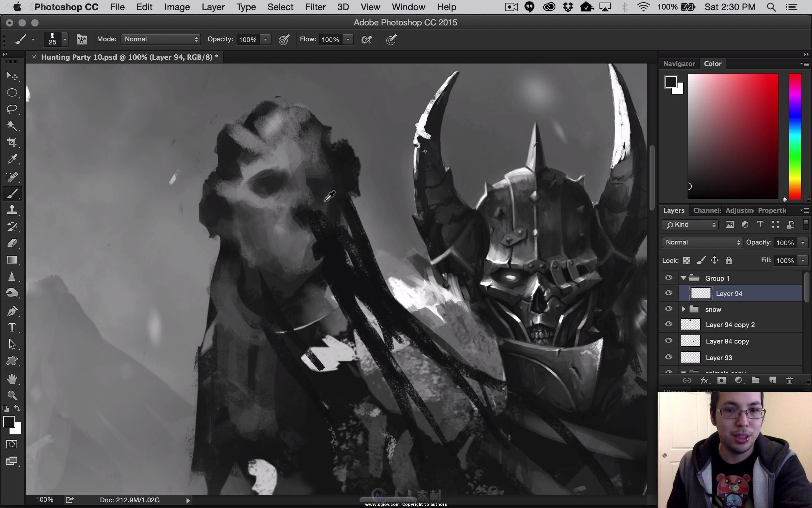
Task: Toggle pressure for size
Action: 391,40
